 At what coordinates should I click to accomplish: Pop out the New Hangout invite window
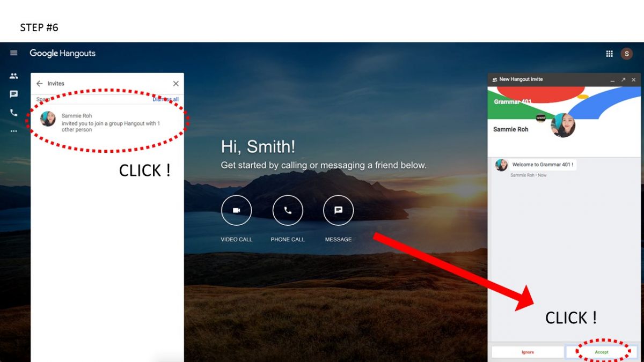[x=623, y=79]
